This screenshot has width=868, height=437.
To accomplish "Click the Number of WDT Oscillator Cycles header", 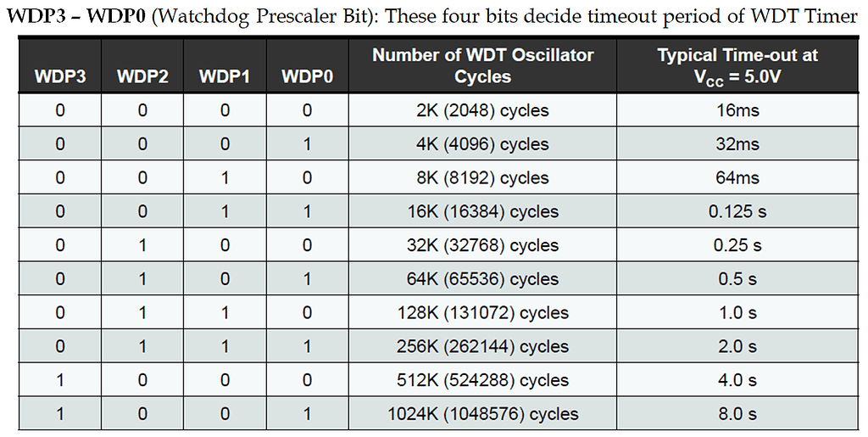I will (x=483, y=66).
